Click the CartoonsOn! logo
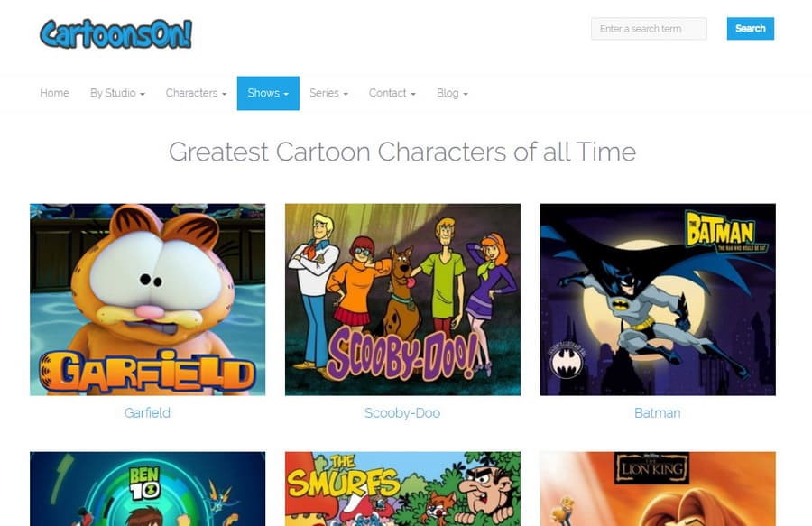The height and width of the screenshot is (526, 812). pyautogui.click(x=116, y=33)
